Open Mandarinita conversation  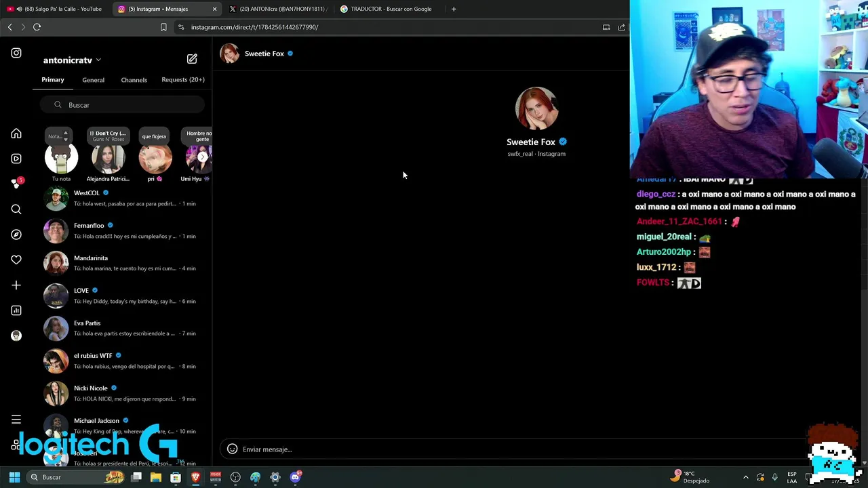pos(122,263)
